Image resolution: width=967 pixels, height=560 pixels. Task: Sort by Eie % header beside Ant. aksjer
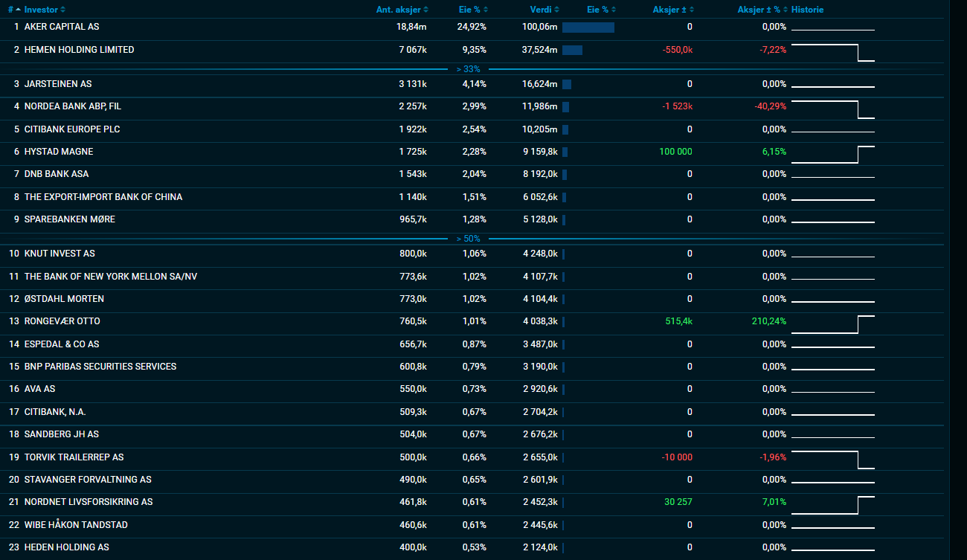[x=474, y=10]
